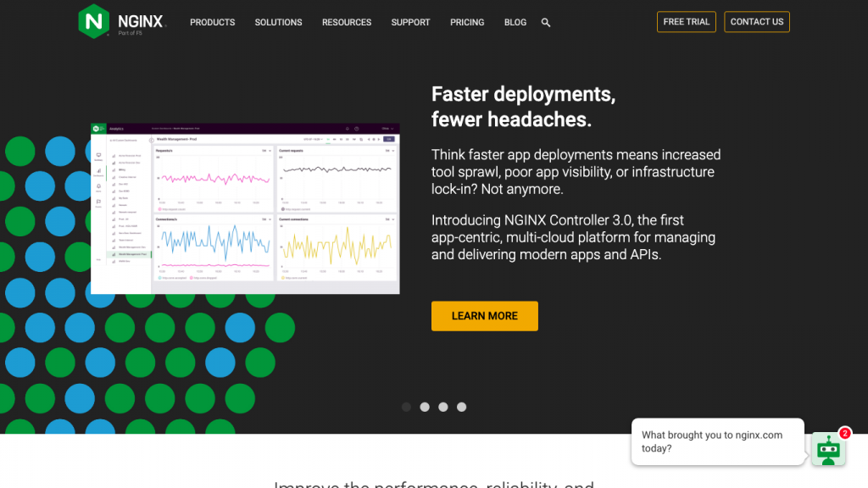
Task: Open the site search magnifier icon
Action: pyautogui.click(x=546, y=23)
